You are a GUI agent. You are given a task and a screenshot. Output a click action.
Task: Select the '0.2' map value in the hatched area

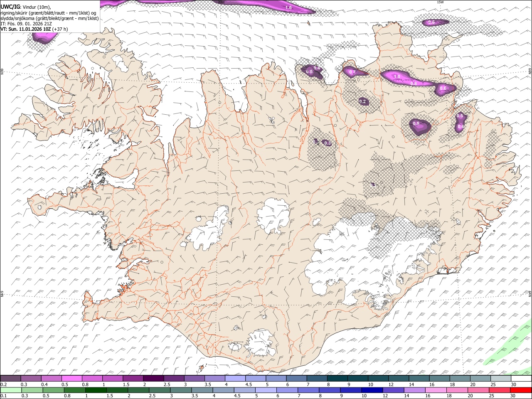coord(362,101)
